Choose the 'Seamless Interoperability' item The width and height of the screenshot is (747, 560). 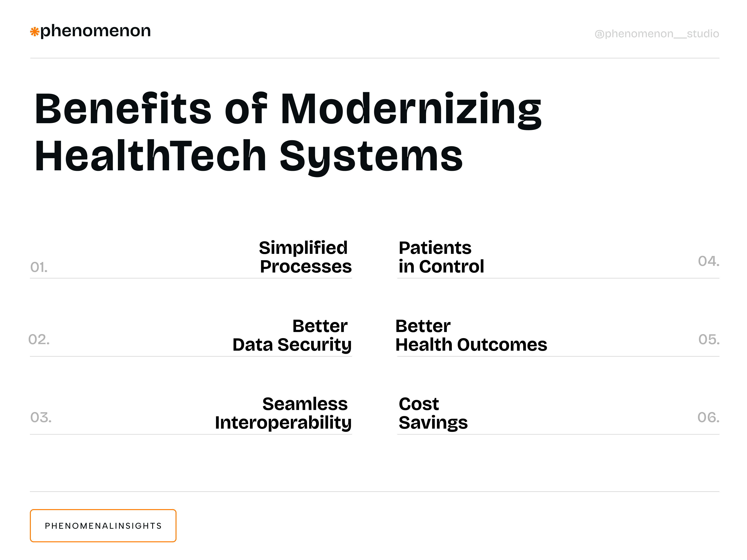click(283, 413)
